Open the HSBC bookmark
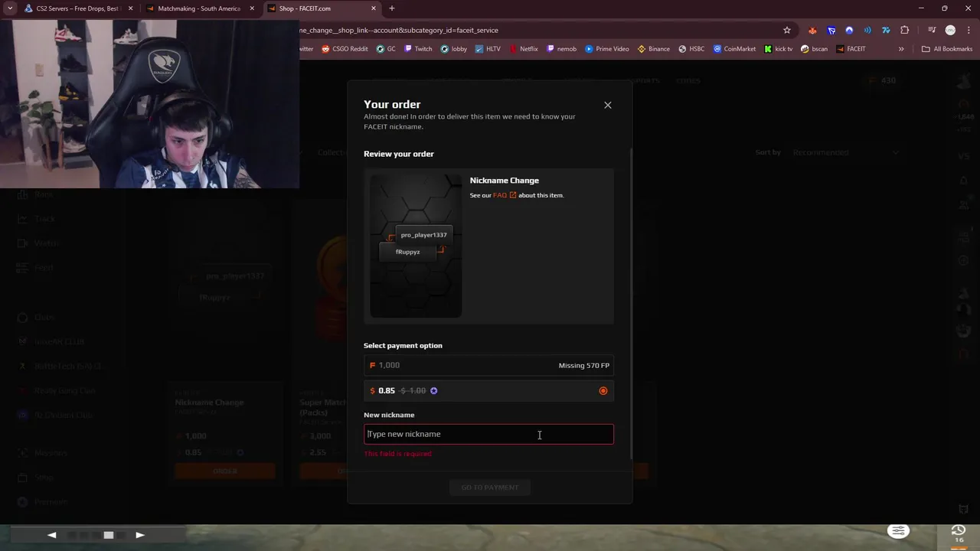The height and width of the screenshot is (551, 980). (691, 49)
